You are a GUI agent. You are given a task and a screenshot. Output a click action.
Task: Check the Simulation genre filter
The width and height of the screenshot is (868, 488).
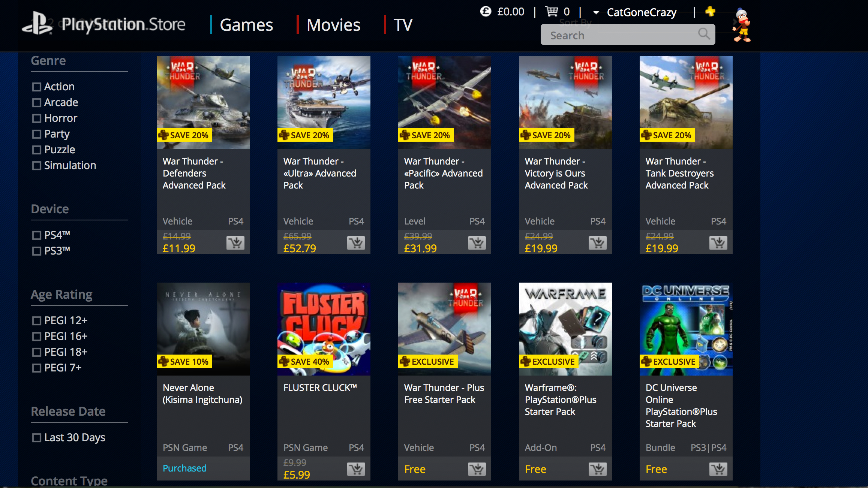pyautogui.click(x=36, y=166)
